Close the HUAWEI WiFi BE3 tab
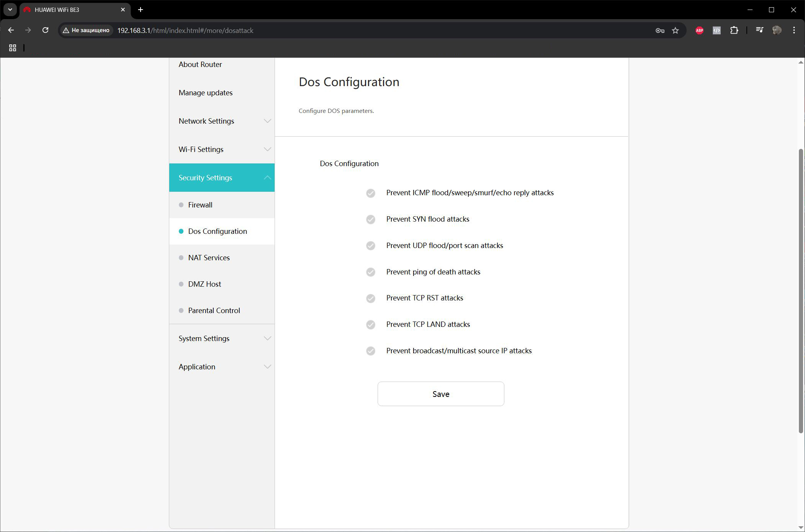This screenshot has width=805, height=532. (x=123, y=10)
